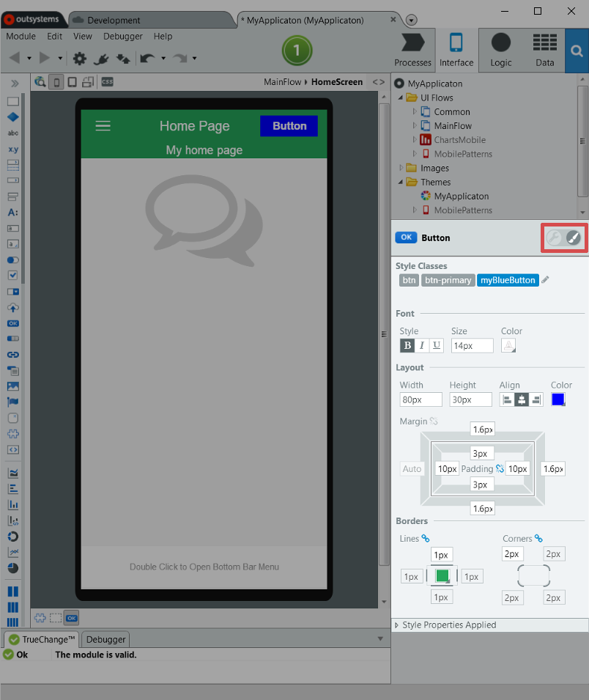Open the search magnifier at top right
This screenshot has height=700, width=589.
click(577, 51)
